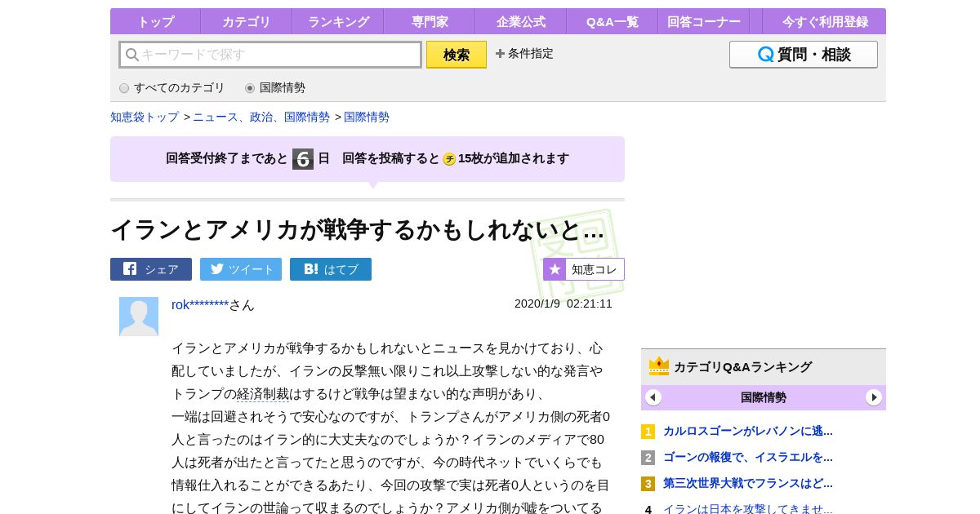The height and width of the screenshot is (514, 980).
Task: Click the magnifier icon in the search box
Action: click(131, 55)
